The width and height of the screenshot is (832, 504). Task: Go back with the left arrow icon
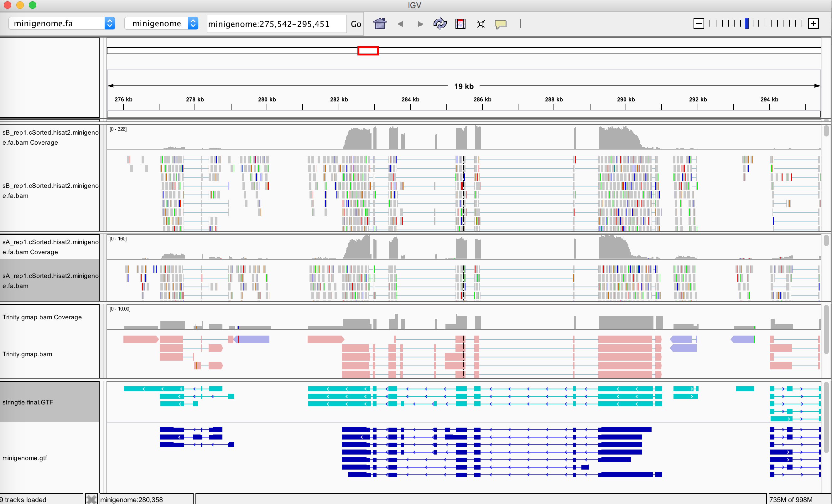pos(400,24)
